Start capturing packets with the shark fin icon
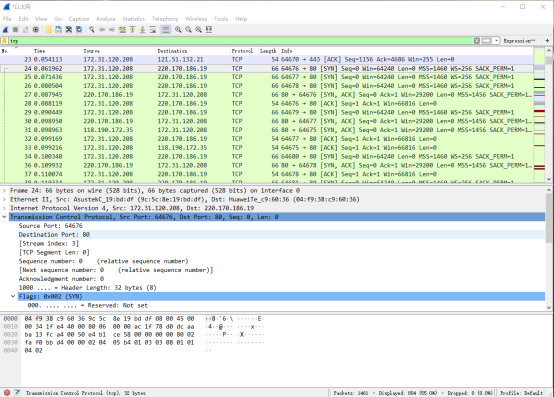554x397 pixels. pyautogui.click(x=6, y=30)
